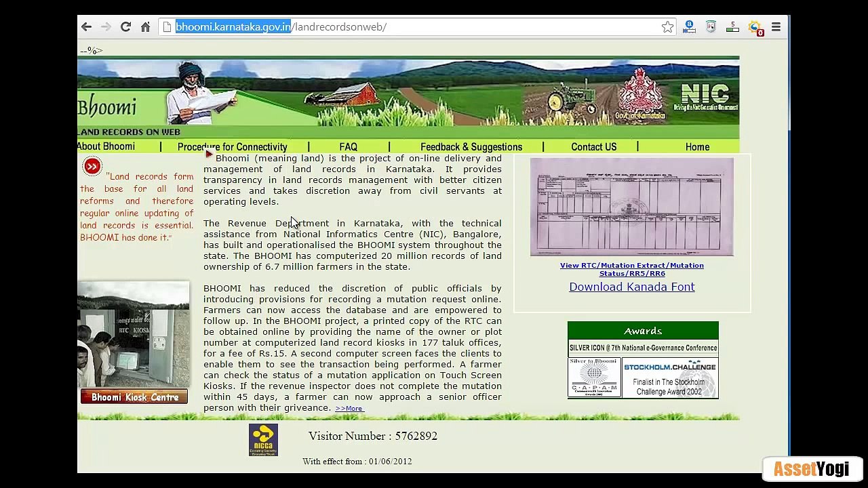
Task: Open the Chrome hamburger menu
Action: tap(776, 27)
